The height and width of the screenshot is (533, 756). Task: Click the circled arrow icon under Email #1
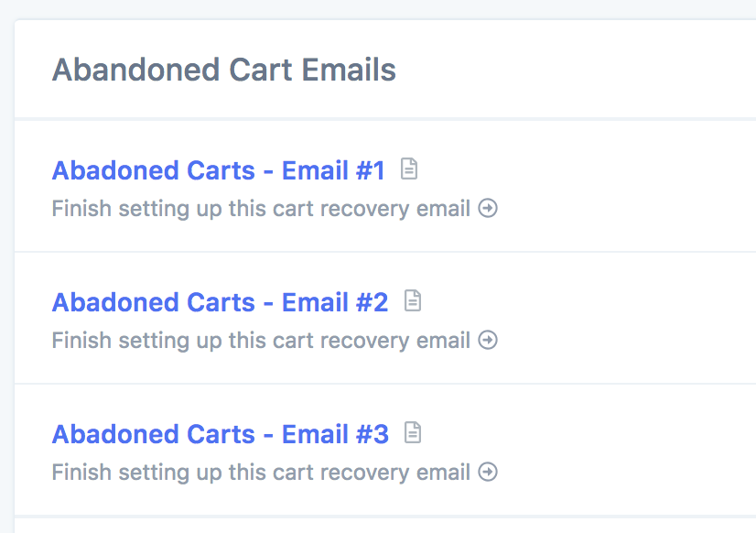click(488, 209)
